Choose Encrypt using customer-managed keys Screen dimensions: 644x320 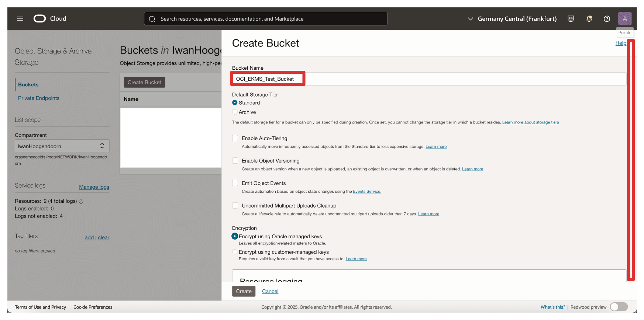(x=235, y=252)
